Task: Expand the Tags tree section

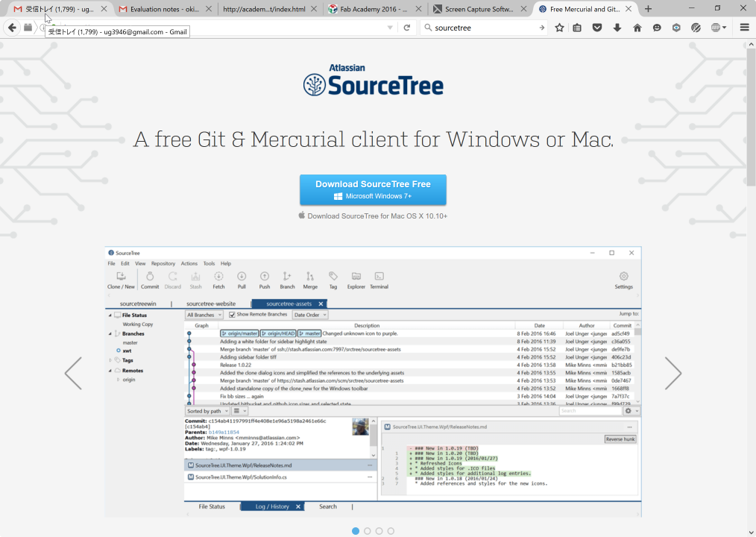Action: tap(110, 360)
